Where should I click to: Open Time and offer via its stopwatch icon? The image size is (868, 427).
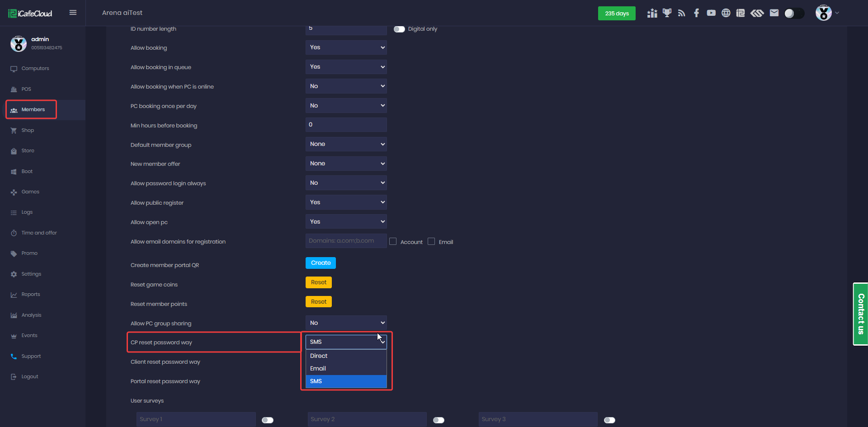14,233
